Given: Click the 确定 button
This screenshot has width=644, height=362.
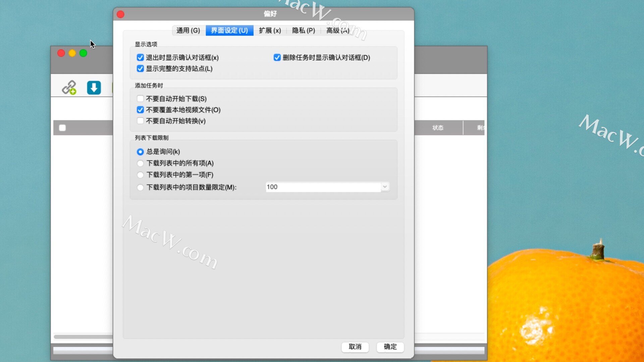Looking at the screenshot, I should point(390,347).
